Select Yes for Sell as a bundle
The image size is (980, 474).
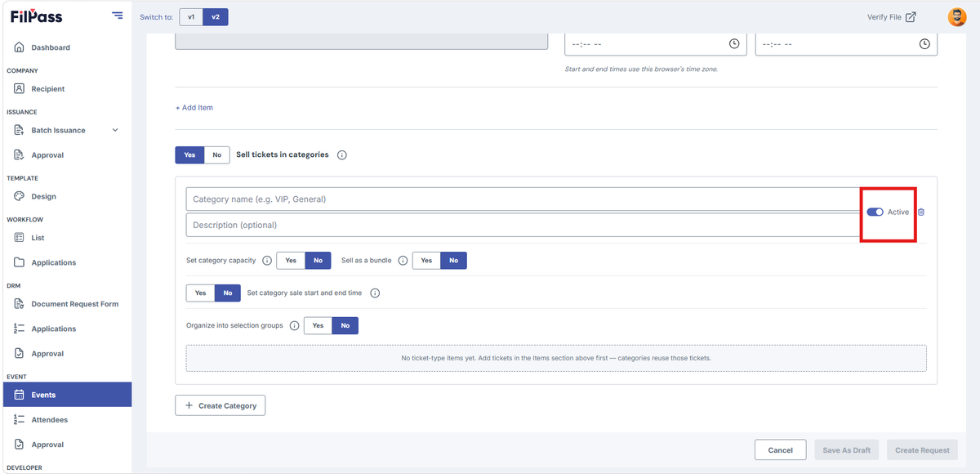(426, 261)
